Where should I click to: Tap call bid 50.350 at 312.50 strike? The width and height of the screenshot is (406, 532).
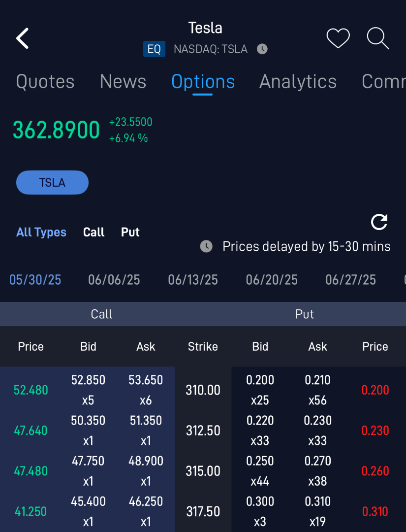click(x=88, y=421)
